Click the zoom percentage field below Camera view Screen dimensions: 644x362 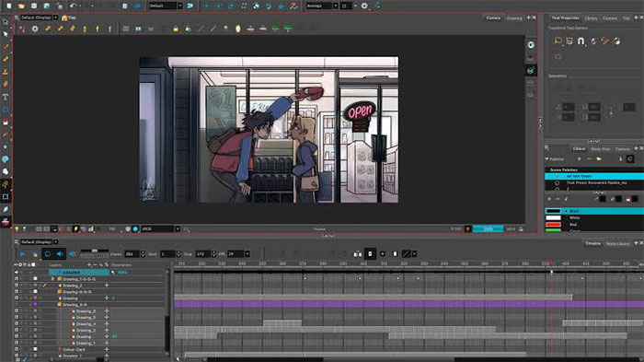[x=488, y=228]
